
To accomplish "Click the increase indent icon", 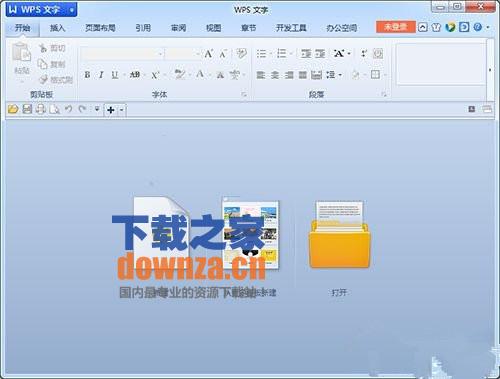I will click(x=320, y=54).
